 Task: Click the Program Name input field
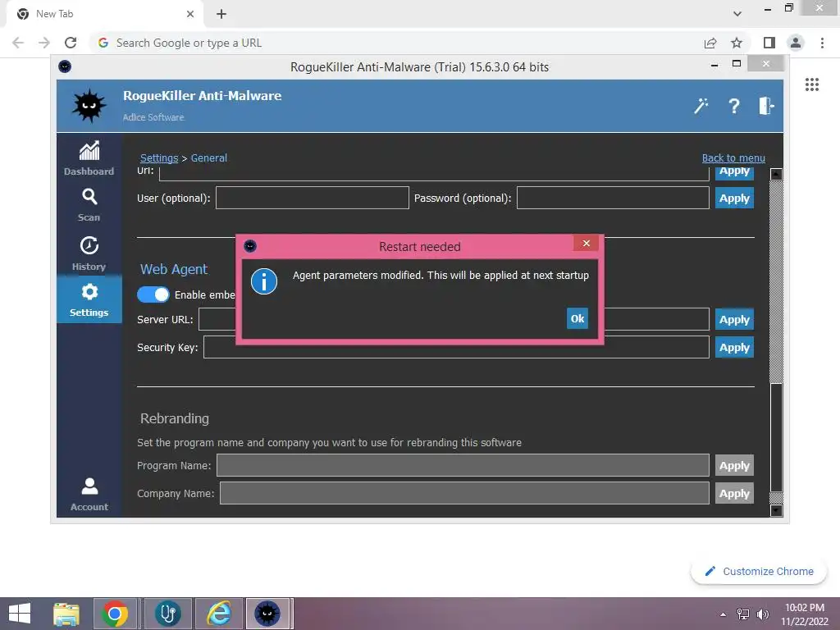tap(463, 465)
